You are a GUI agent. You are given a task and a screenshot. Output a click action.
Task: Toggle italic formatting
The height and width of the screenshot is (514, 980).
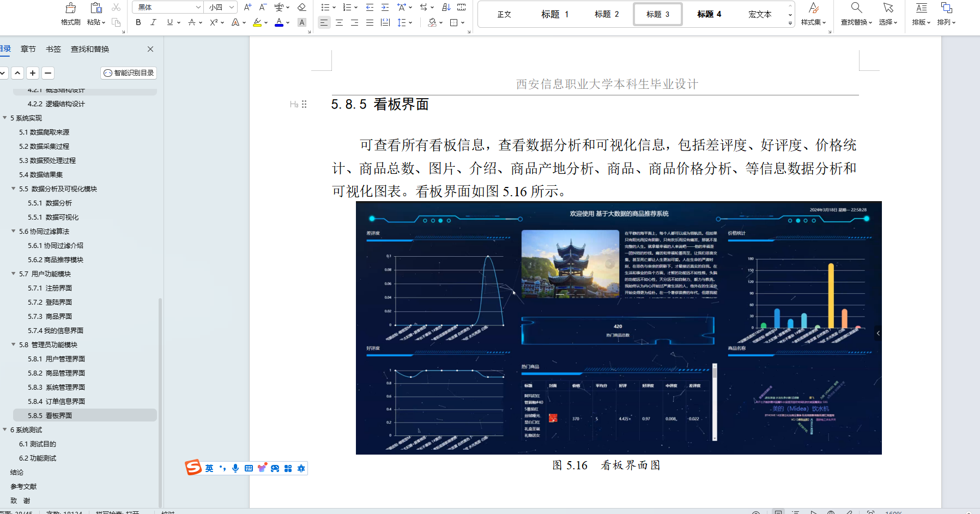153,22
